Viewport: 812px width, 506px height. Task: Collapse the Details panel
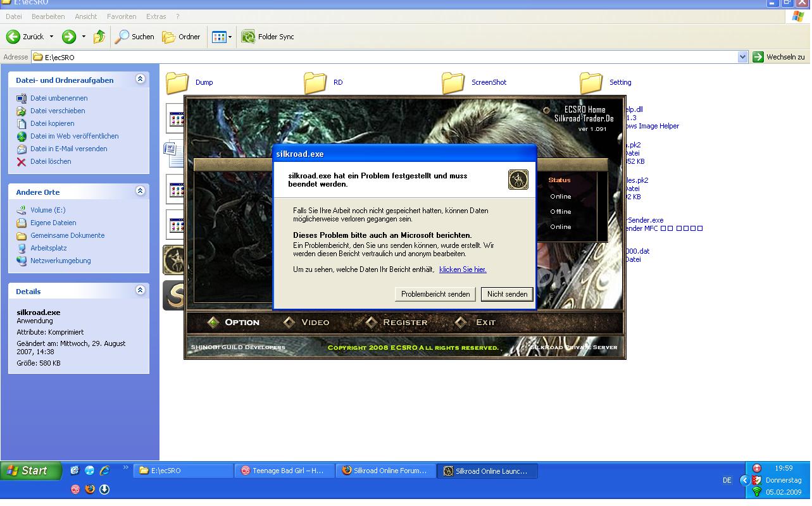click(x=141, y=290)
